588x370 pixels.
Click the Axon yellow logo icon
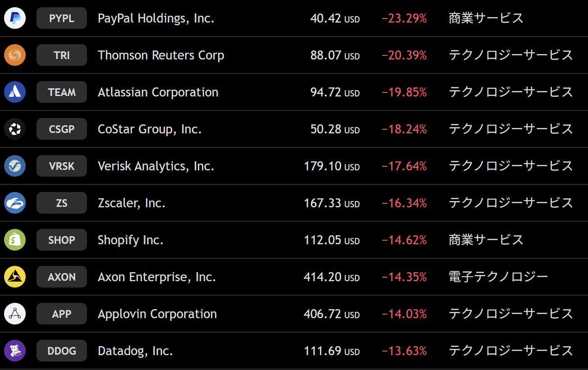coord(15,277)
